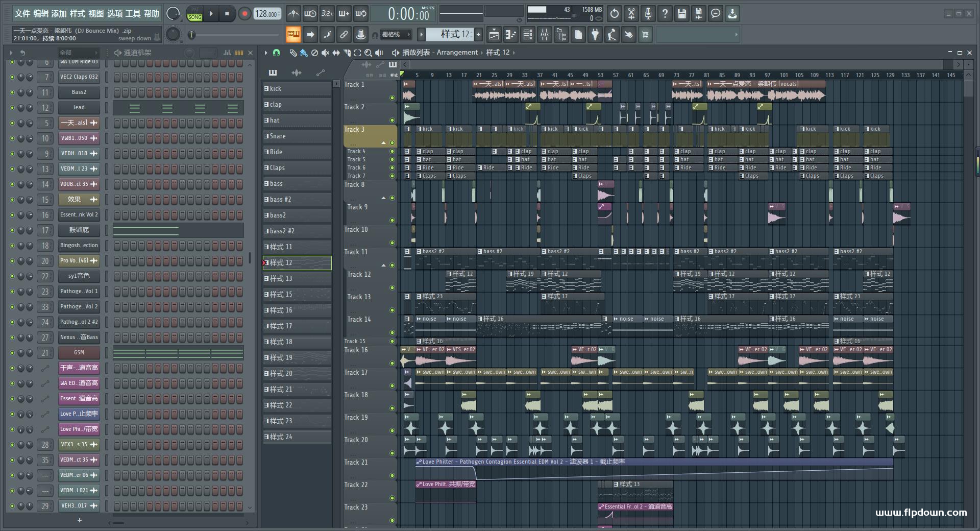Toggle overdub/blend recording icon
980x531 pixels.
click(x=344, y=14)
